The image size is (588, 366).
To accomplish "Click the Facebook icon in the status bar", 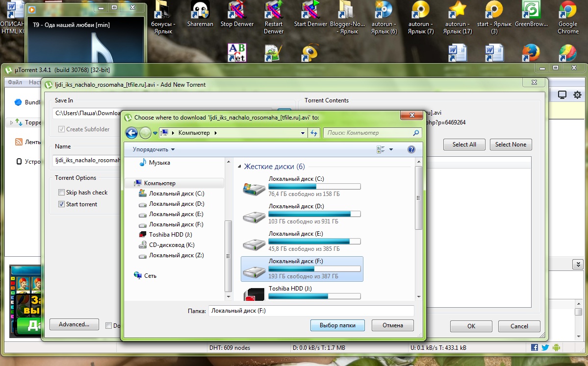I will point(535,347).
